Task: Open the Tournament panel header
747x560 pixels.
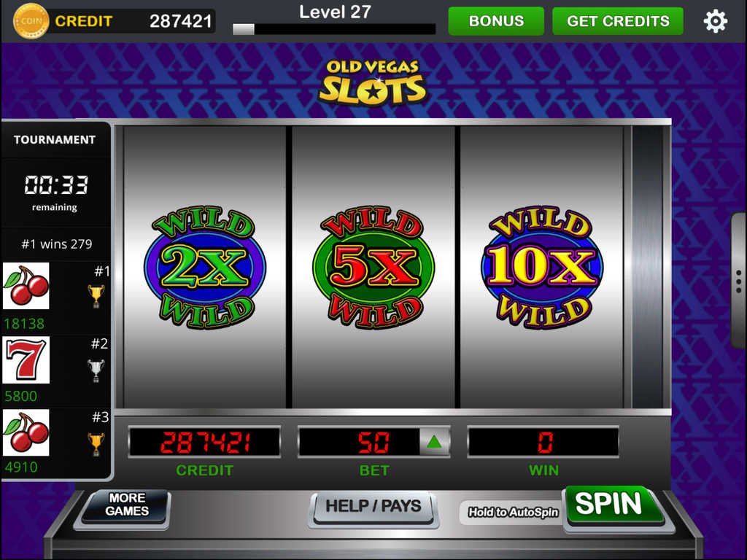Action: point(55,139)
